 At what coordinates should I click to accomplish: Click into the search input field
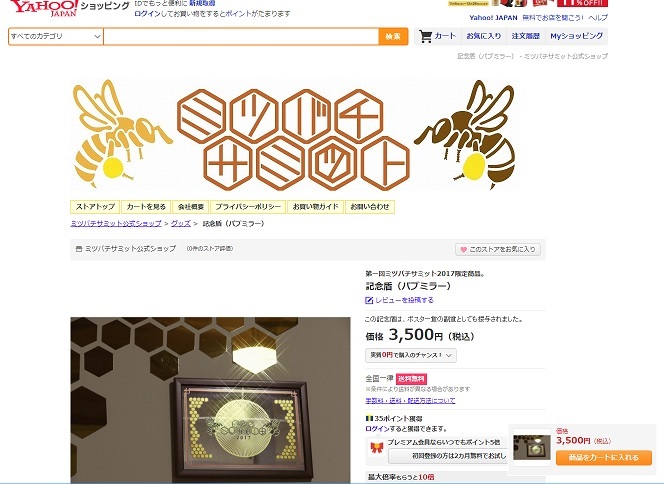point(241,36)
